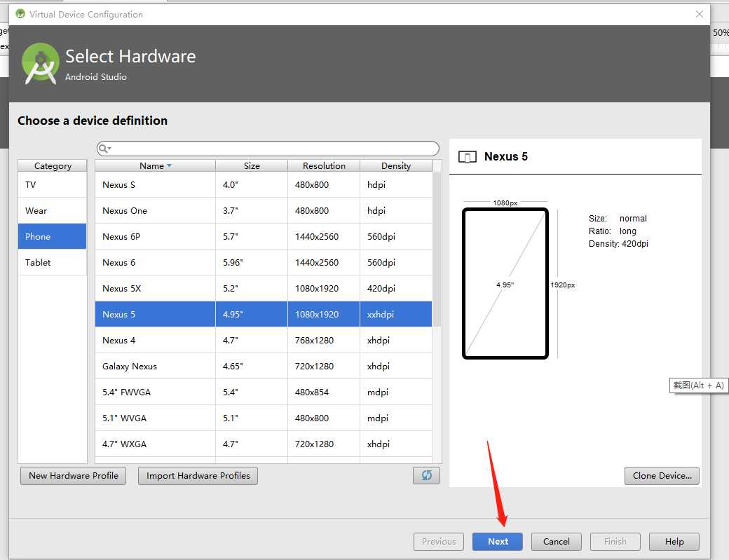This screenshot has height=560, width=729.
Task: Select the TV category
Action: [x=53, y=184]
